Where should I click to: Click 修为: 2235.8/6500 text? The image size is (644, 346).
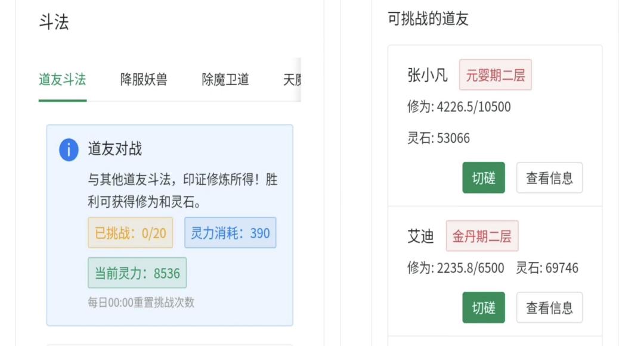[x=456, y=268]
